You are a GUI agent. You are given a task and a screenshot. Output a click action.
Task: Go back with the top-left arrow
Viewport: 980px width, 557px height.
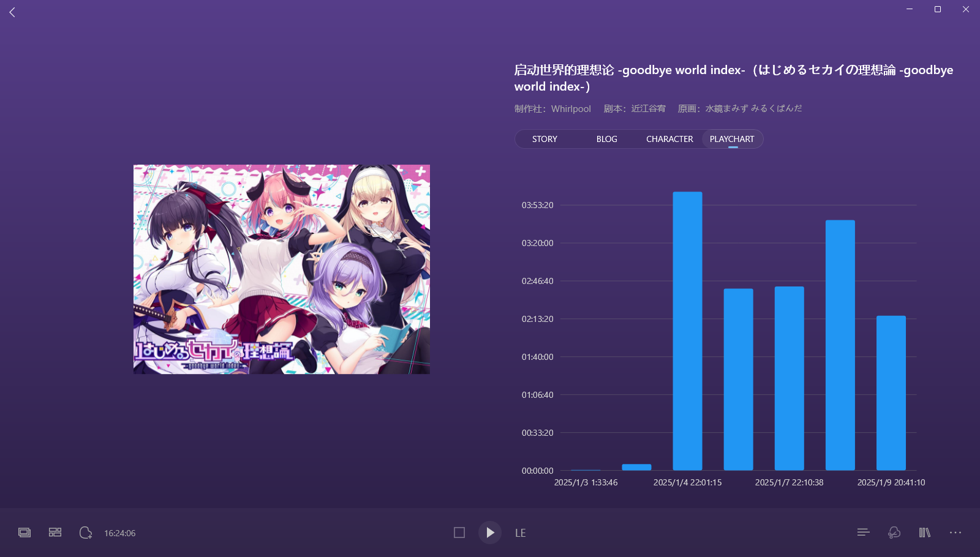(x=12, y=12)
